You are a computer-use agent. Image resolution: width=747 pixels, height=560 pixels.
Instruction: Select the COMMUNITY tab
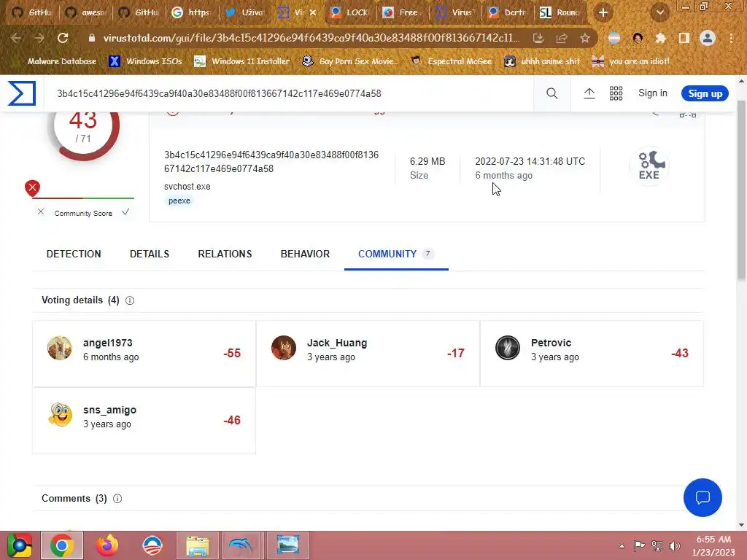pyautogui.click(x=396, y=254)
